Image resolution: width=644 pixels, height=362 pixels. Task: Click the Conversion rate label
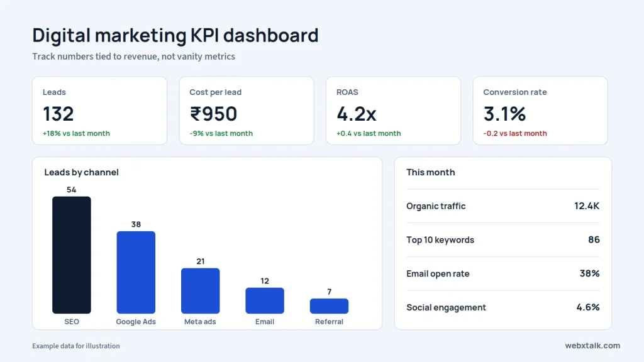514,92
